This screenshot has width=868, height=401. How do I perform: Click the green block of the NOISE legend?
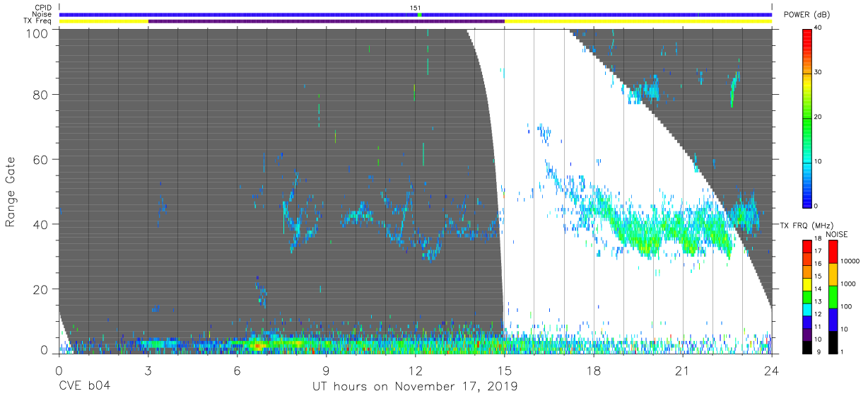click(x=832, y=296)
